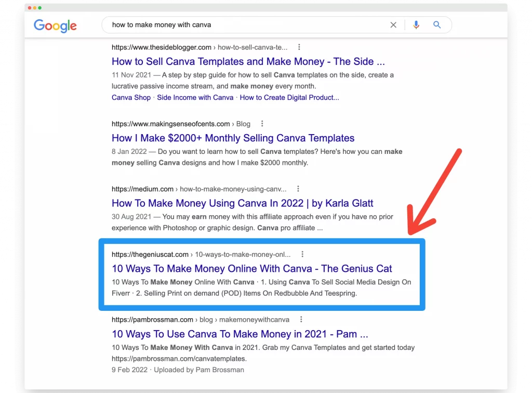Follow the 'Side Income with Canva' sitelink
The image size is (532, 393).
tap(195, 98)
